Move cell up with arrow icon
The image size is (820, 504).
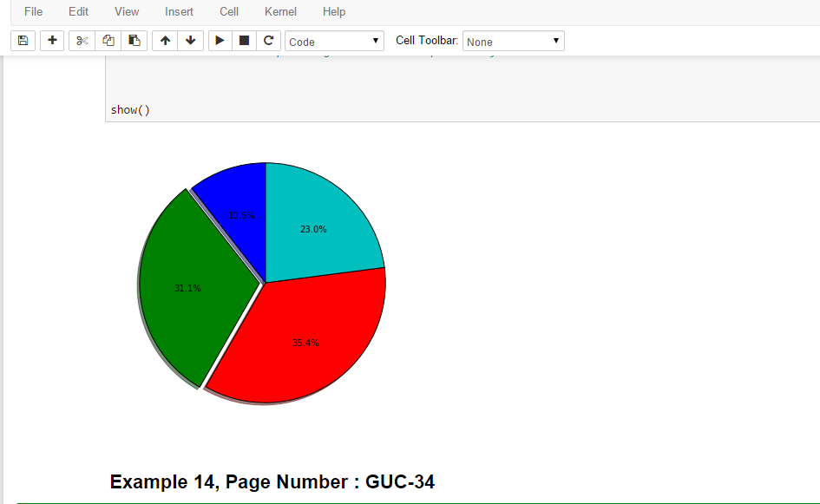[165, 41]
